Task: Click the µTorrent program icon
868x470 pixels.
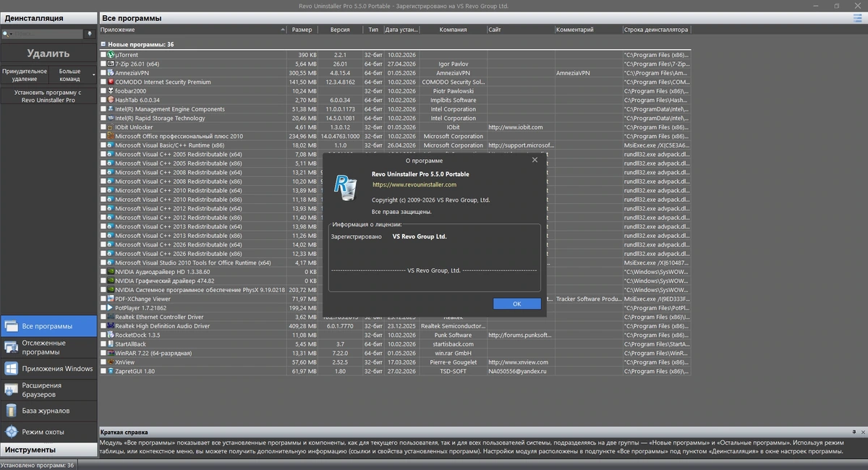Action: 111,55
